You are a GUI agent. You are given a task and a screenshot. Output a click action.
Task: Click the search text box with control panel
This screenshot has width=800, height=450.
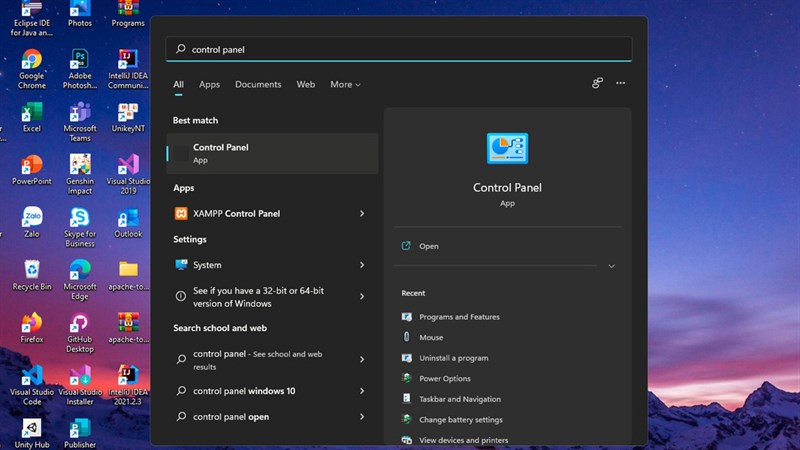coord(400,49)
